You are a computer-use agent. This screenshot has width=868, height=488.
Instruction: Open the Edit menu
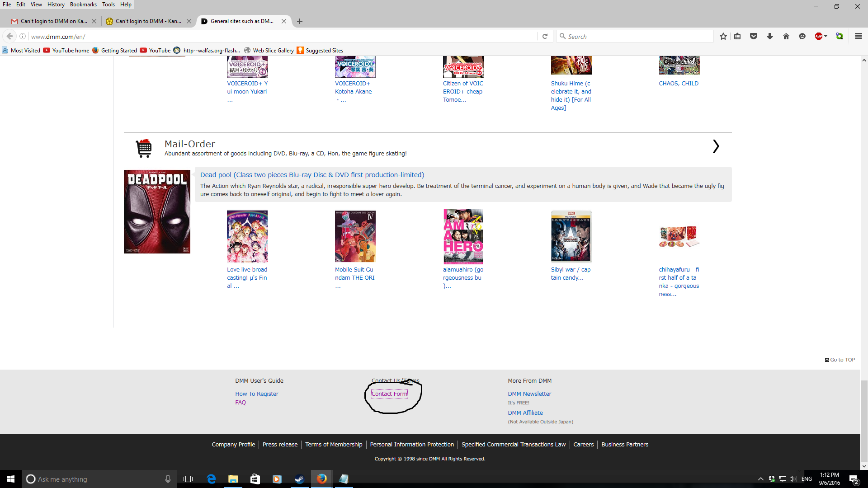point(21,5)
